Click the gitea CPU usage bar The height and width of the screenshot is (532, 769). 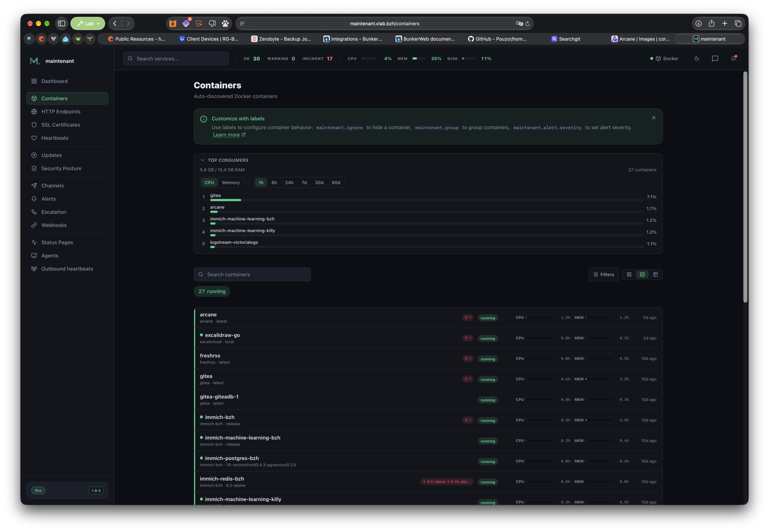click(427, 200)
